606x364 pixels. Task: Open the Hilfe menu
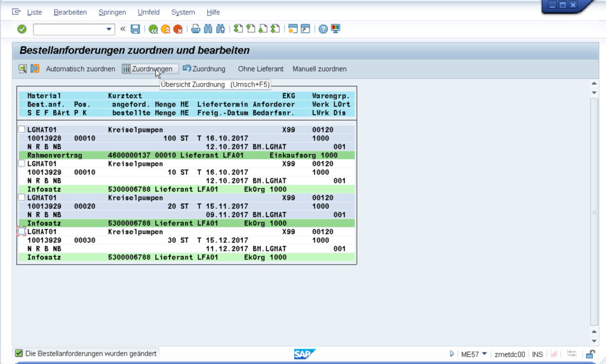[x=213, y=12]
